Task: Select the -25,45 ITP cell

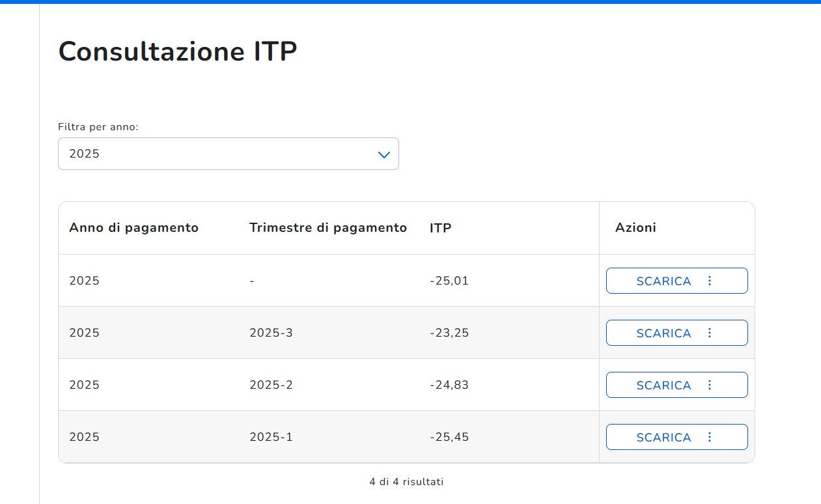Action: tap(449, 437)
